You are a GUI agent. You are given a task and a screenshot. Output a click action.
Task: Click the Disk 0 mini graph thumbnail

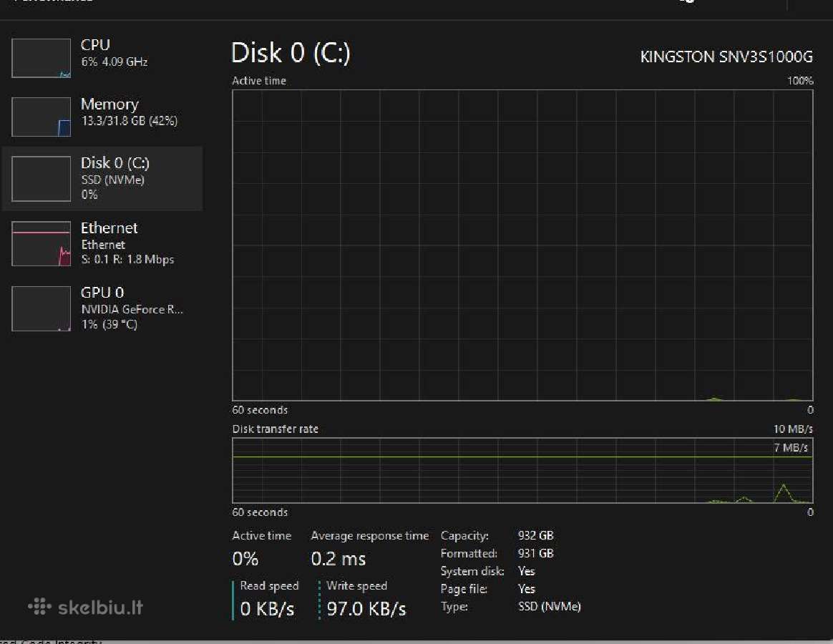tap(41, 179)
